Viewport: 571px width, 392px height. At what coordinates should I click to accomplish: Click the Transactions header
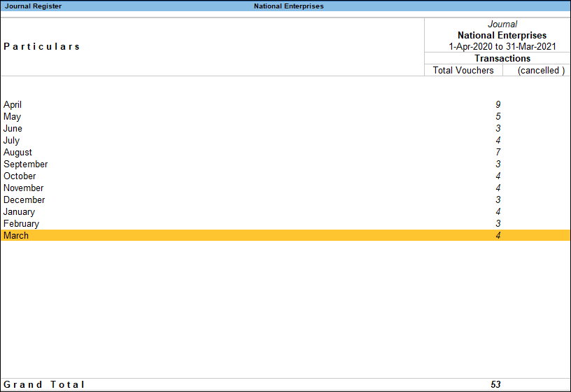click(502, 58)
